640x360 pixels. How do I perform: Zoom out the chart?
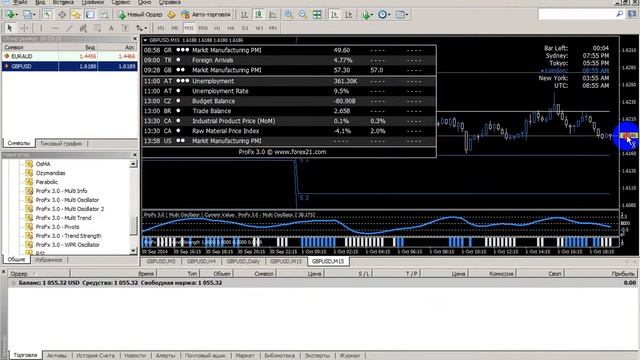pyautogui.click(x=303, y=15)
